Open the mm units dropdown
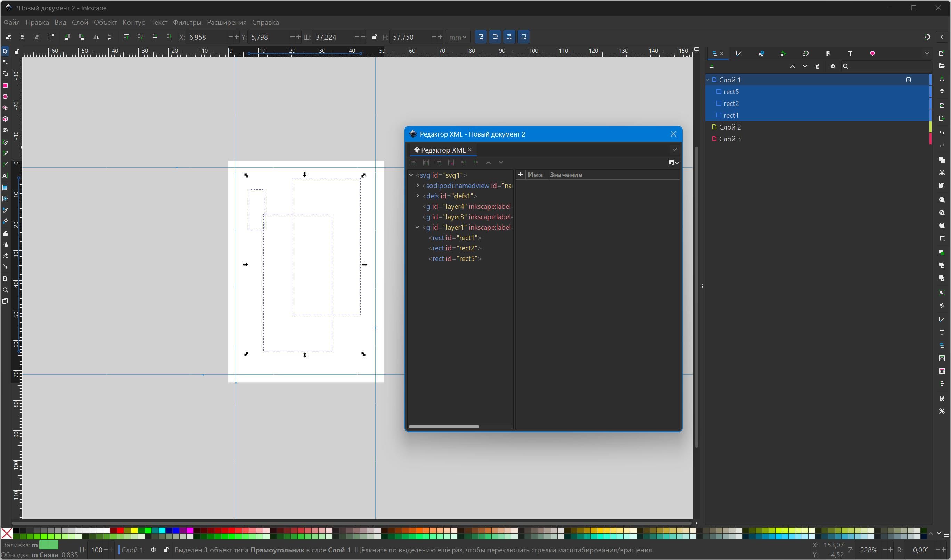This screenshot has width=951, height=560. pyautogui.click(x=458, y=37)
